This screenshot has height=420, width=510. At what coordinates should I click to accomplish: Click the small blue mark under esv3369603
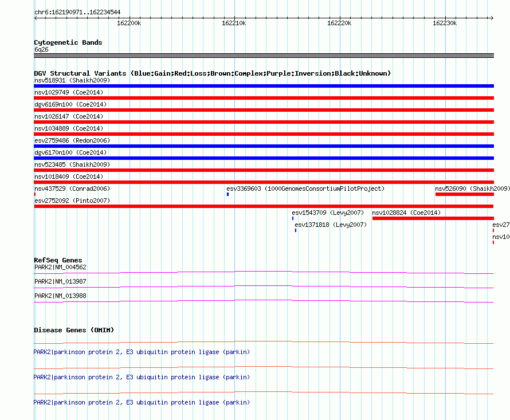tap(227, 194)
